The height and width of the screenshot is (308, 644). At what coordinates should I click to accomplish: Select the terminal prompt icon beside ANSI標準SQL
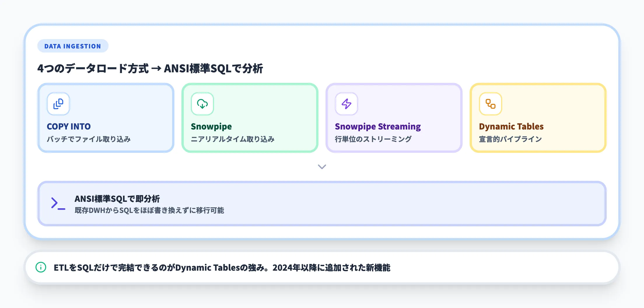coord(57,203)
